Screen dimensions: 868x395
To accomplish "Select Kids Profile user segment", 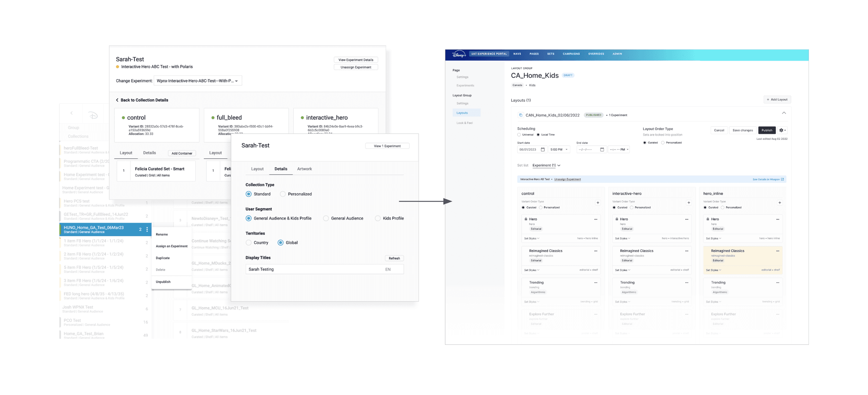I will click(377, 218).
